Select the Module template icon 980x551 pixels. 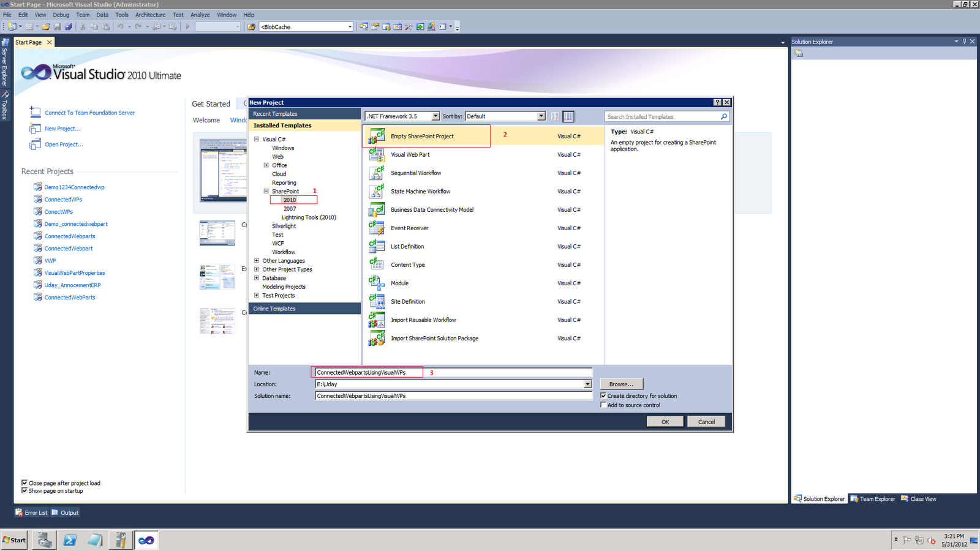pos(376,283)
